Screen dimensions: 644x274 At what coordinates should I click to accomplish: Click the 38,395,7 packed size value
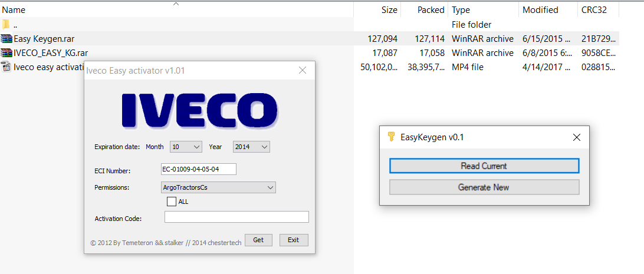[426, 67]
